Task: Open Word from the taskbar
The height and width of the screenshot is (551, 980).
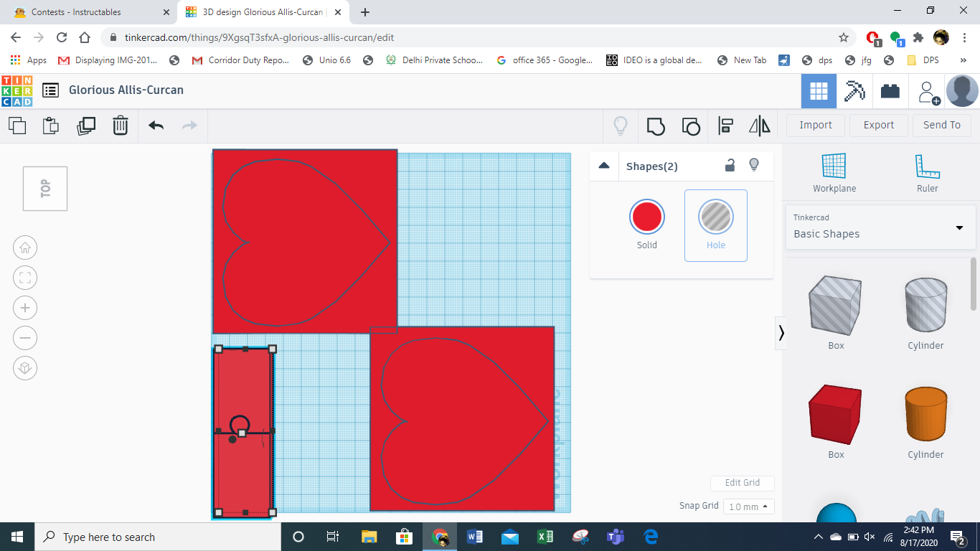Action: [x=475, y=537]
